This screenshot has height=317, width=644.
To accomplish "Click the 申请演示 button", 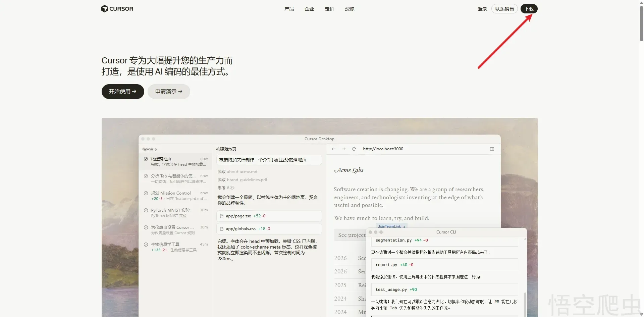I will coord(169,92).
